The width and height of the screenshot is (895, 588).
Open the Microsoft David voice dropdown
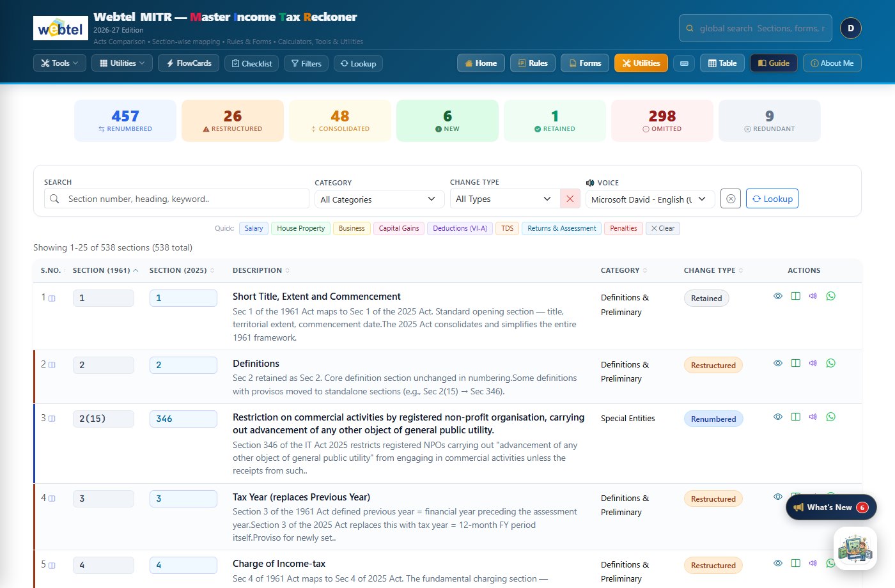(x=650, y=199)
